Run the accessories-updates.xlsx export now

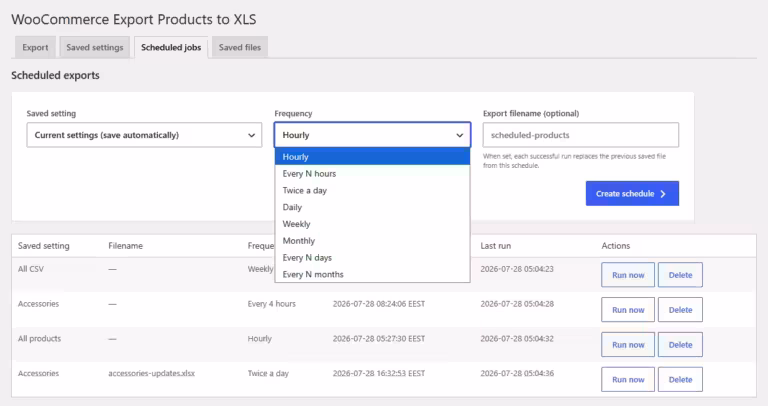click(628, 379)
